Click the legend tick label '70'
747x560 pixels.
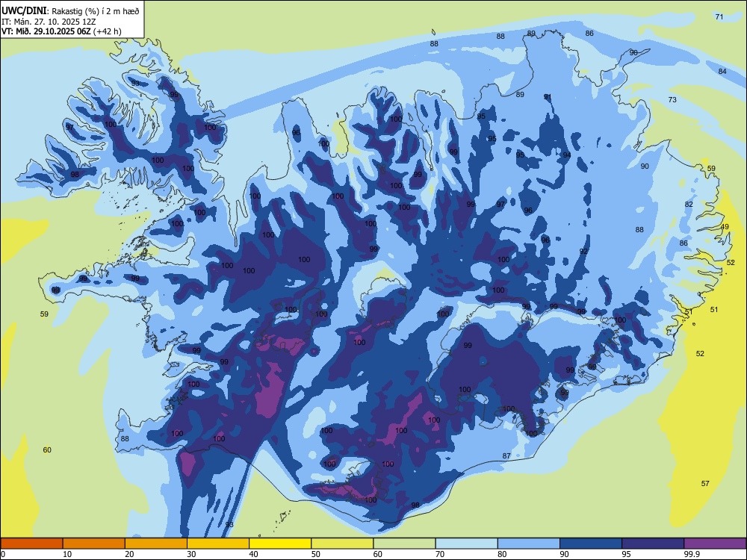[x=440, y=554]
